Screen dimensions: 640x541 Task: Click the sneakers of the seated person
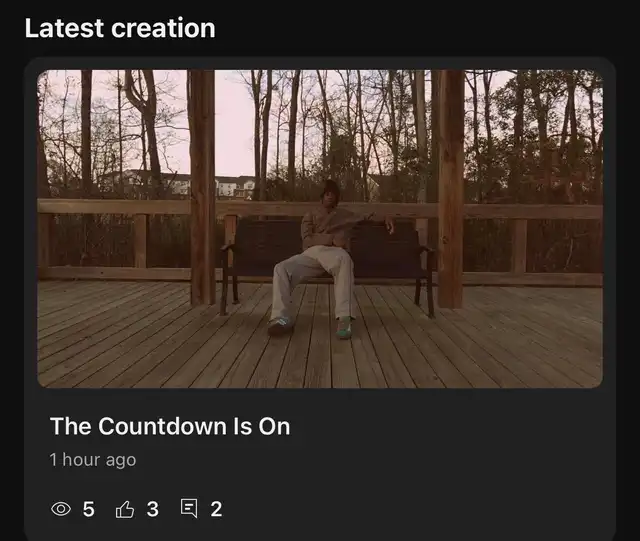click(x=310, y=327)
